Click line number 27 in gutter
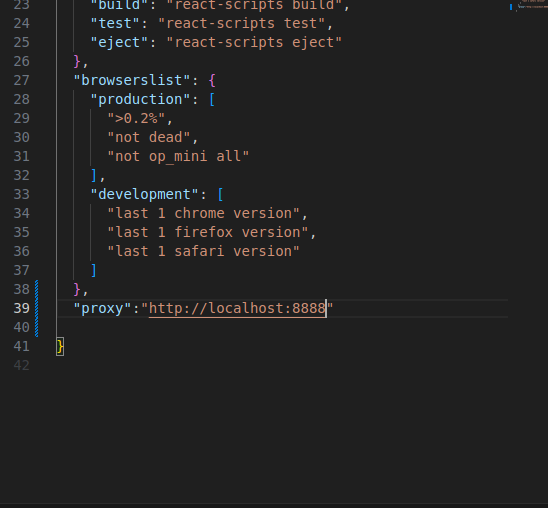This screenshot has height=508, width=548. (x=22, y=80)
